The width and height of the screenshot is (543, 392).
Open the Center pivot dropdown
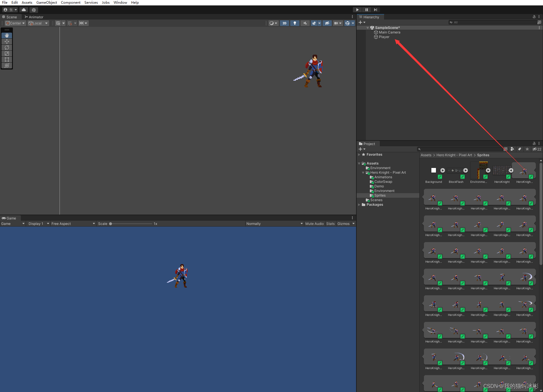(x=15, y=23)
